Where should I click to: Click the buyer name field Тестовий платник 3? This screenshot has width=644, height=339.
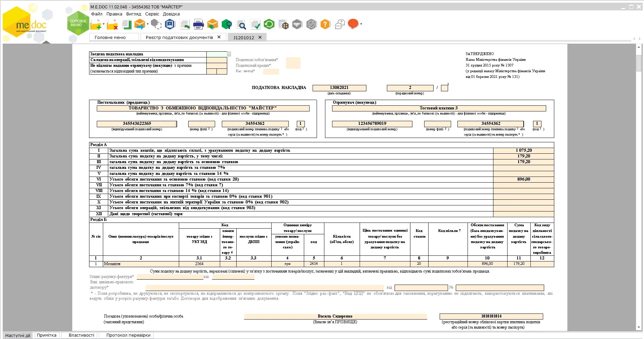(x=439, y=108)
